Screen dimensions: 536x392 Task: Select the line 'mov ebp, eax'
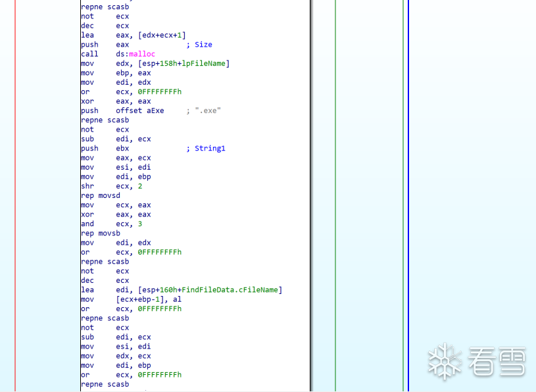tap(116, 73)
